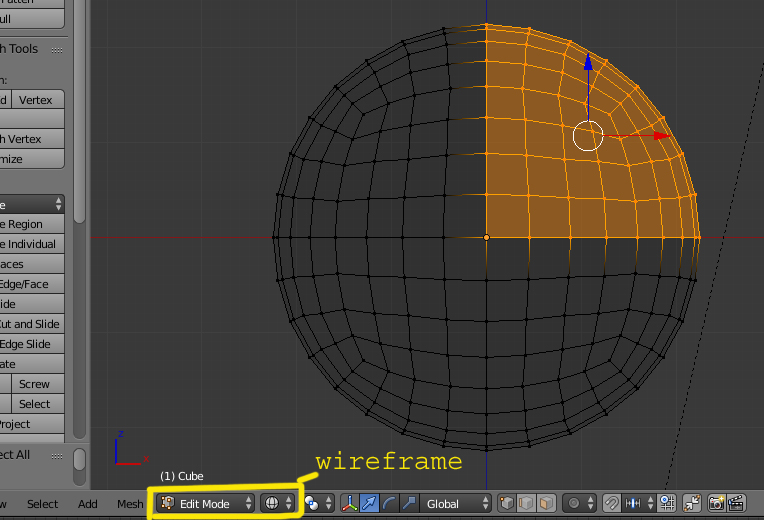Viewport: 764px width, 520px height.
Task: Open the Edit Mode selector dropdown
Action: pos(206,504)
